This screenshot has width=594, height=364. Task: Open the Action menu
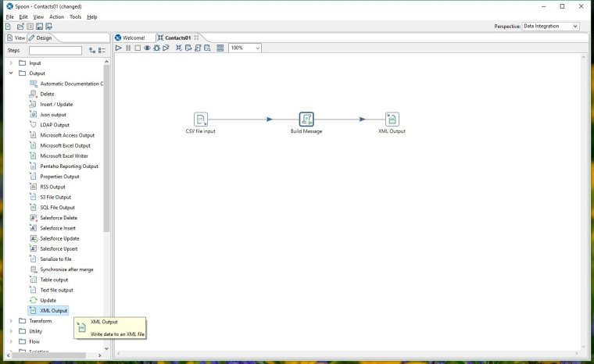pos(56,16)
